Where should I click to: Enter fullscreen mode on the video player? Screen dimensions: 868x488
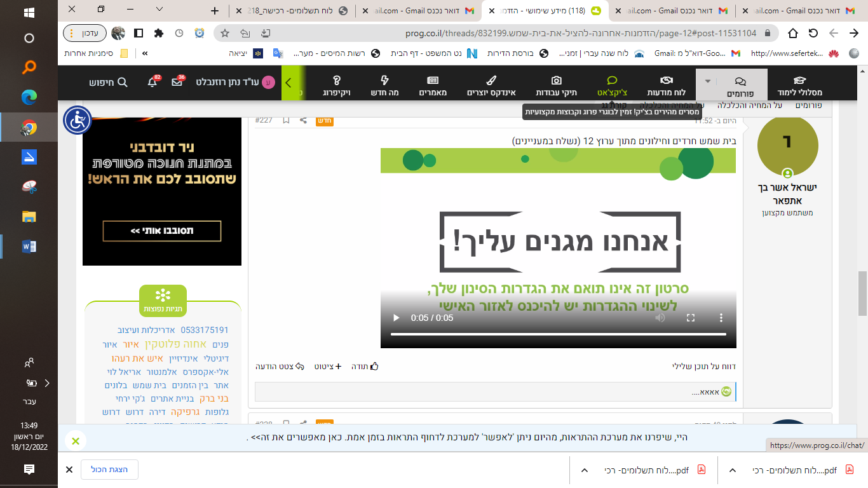pos(691,318)
